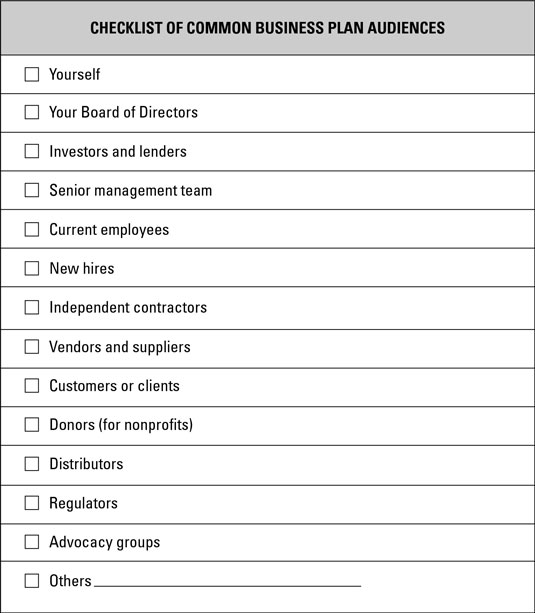Check the Others checkbox
535x613 pixels.
[32, 581]
